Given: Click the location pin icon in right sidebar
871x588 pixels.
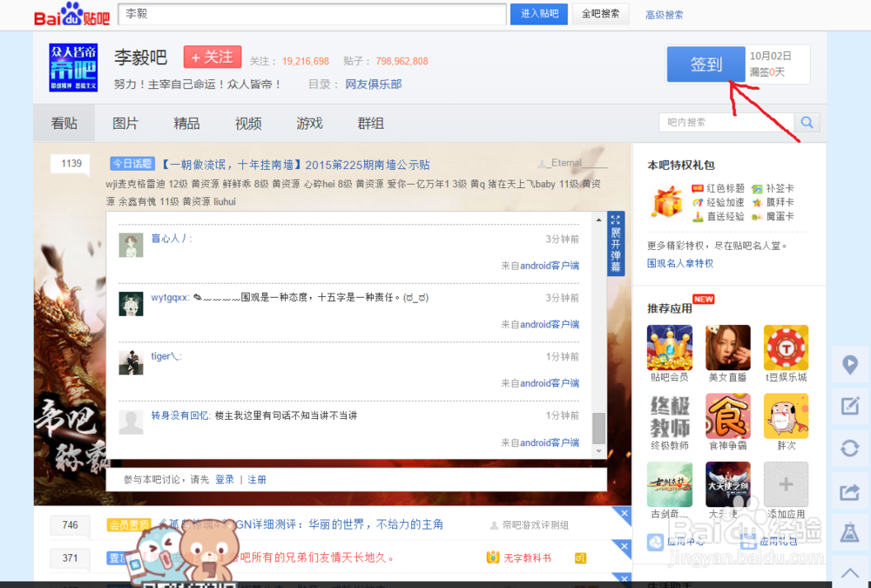Looking at the screenshot, I should click(x=850, y=365).
